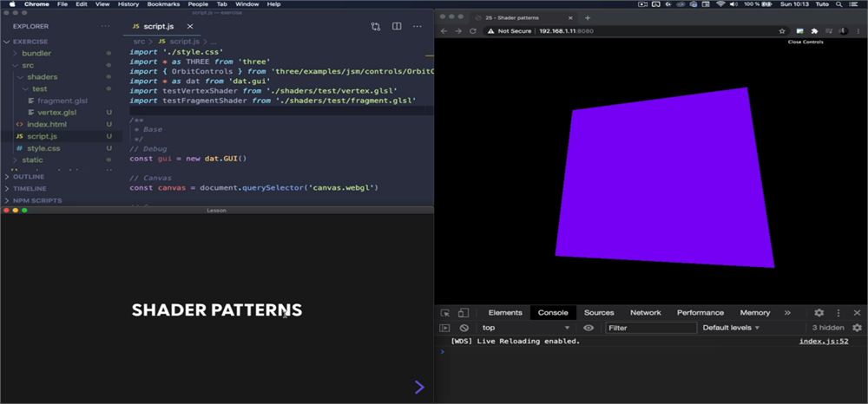Image resolution: width=868 pixels, height=404 pixels.
Task: Click the console Filter input field
Action: [651, 328]
